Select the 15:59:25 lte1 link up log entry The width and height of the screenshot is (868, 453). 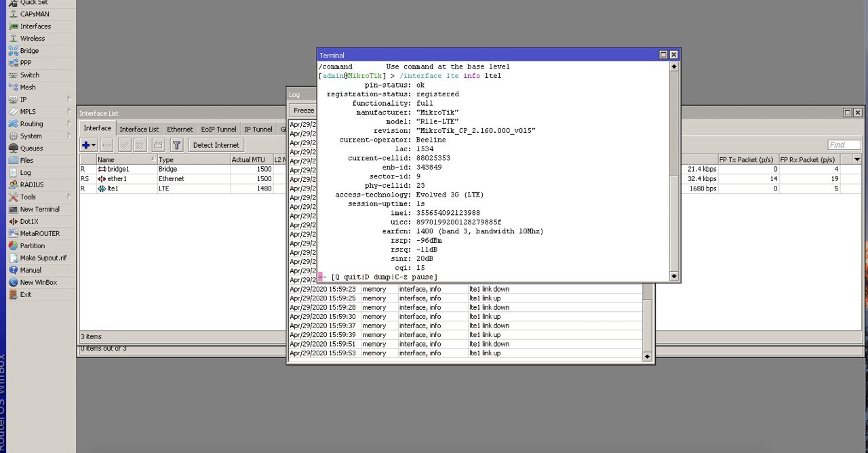[x=465, y=298]
